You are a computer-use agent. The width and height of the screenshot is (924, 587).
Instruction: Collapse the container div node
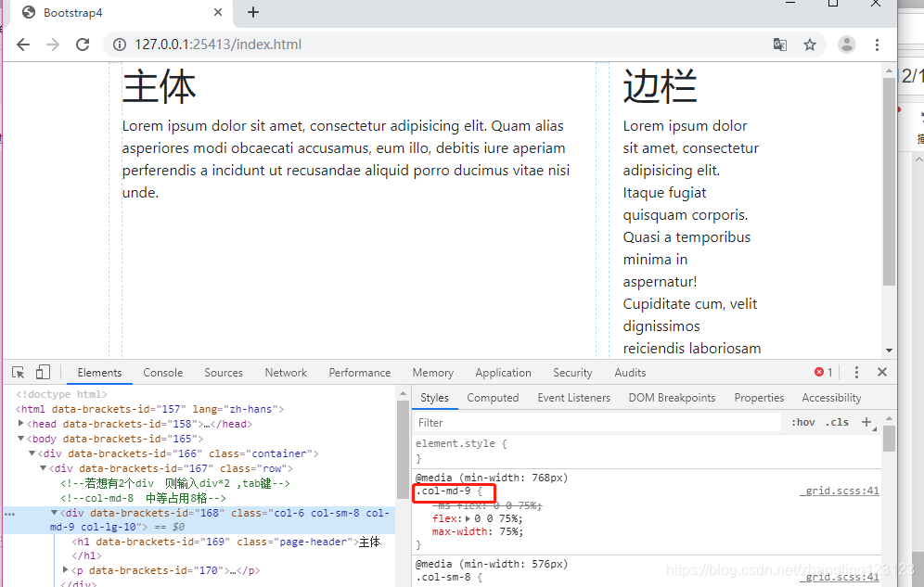pyautogui.click(x=32, y=453)
